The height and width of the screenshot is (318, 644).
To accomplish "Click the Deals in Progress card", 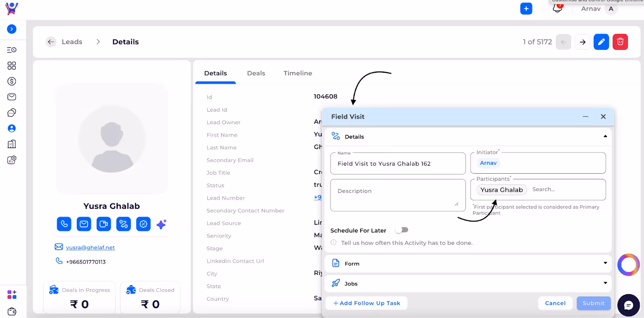I will [x=79, y=297].
